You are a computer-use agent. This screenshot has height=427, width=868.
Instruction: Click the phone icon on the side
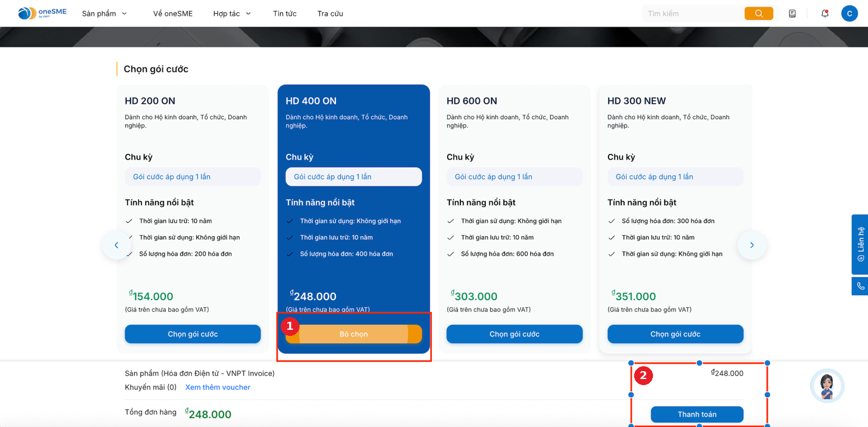point(860,286)
